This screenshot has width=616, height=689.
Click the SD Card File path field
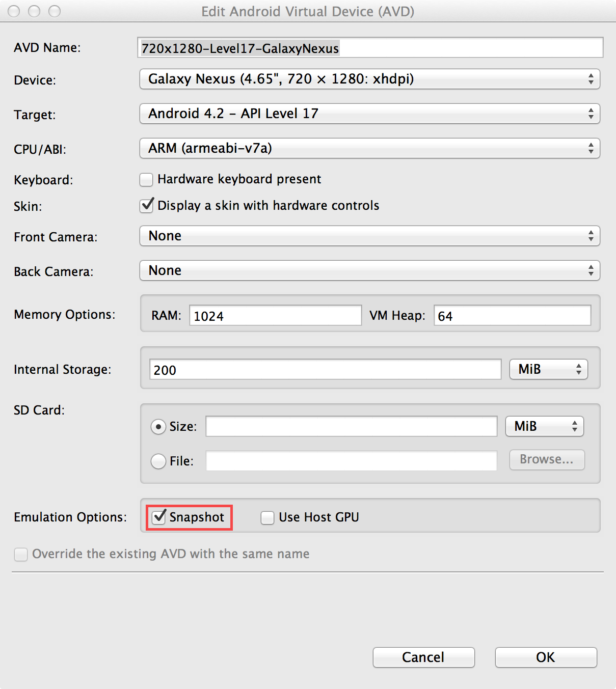pyautogui.click(x=352, y=461)
